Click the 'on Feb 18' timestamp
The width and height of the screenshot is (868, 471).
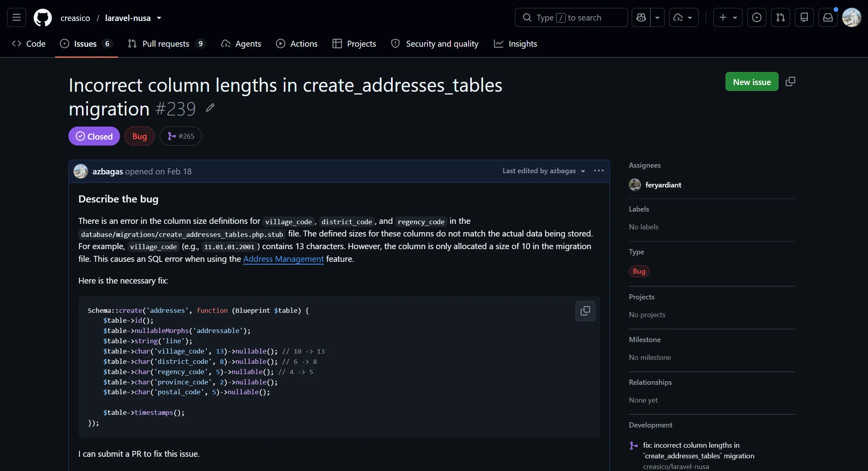173,171
